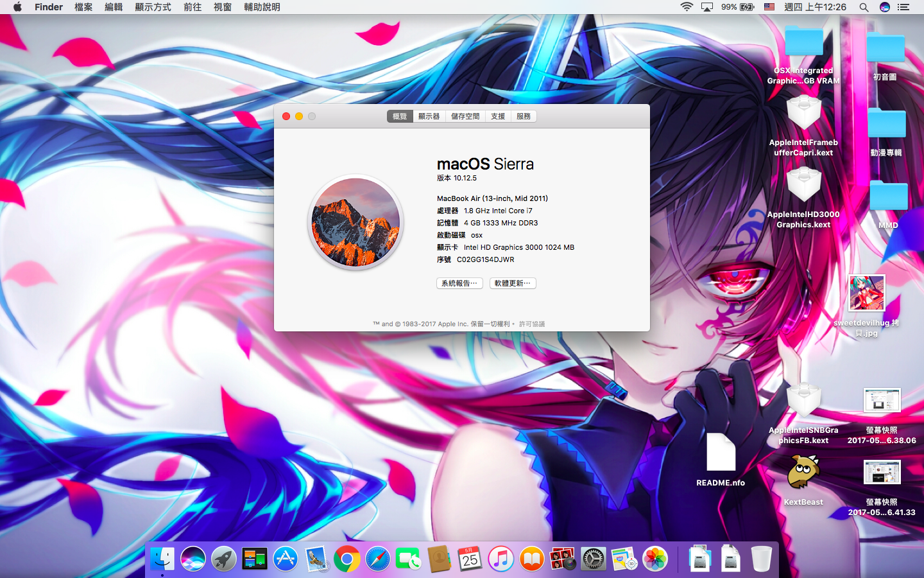Open the App Store from Dock
This screenshot has width=924, height=578.
[286, 559]
